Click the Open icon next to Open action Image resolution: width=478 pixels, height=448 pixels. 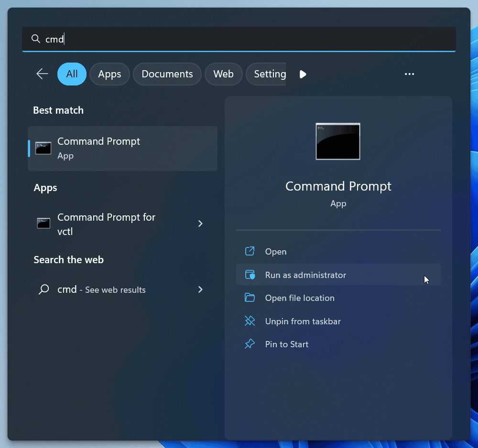coord(250,251)
